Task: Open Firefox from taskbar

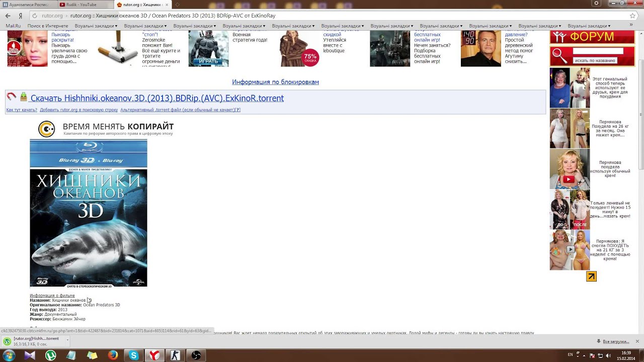Action: click(x=113, y=355)
